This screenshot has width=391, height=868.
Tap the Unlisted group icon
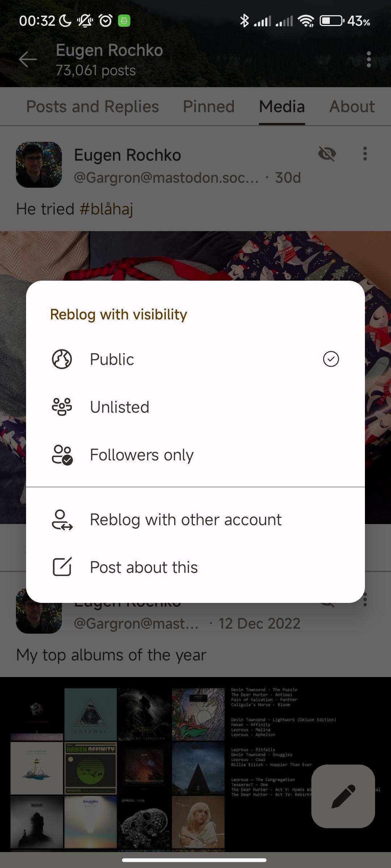pos(62,407)
